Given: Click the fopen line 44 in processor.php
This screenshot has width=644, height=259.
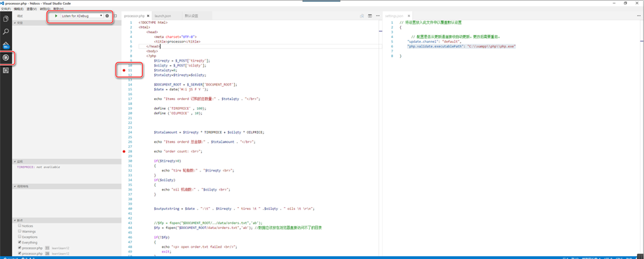Looking at the screenshot, I should [x=238, y=227].
